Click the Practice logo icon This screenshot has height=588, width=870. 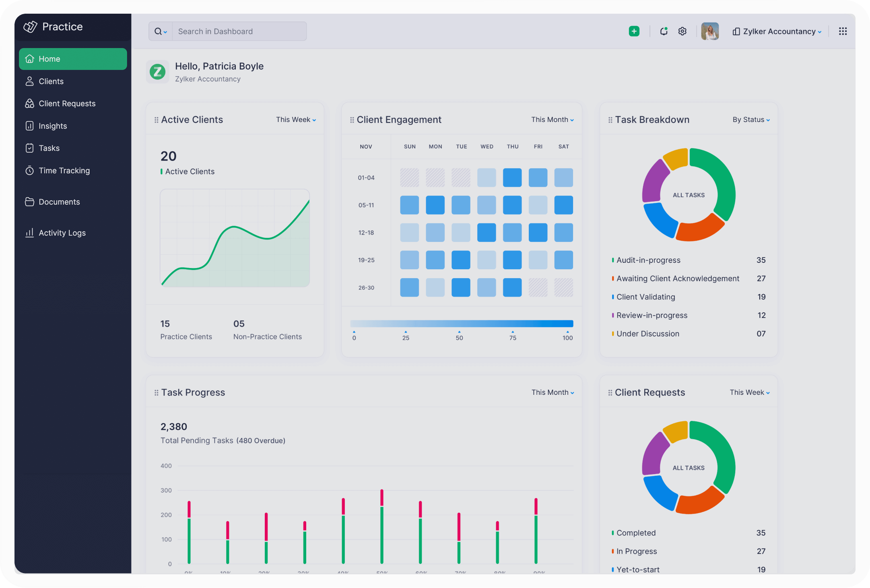(30, 27)
